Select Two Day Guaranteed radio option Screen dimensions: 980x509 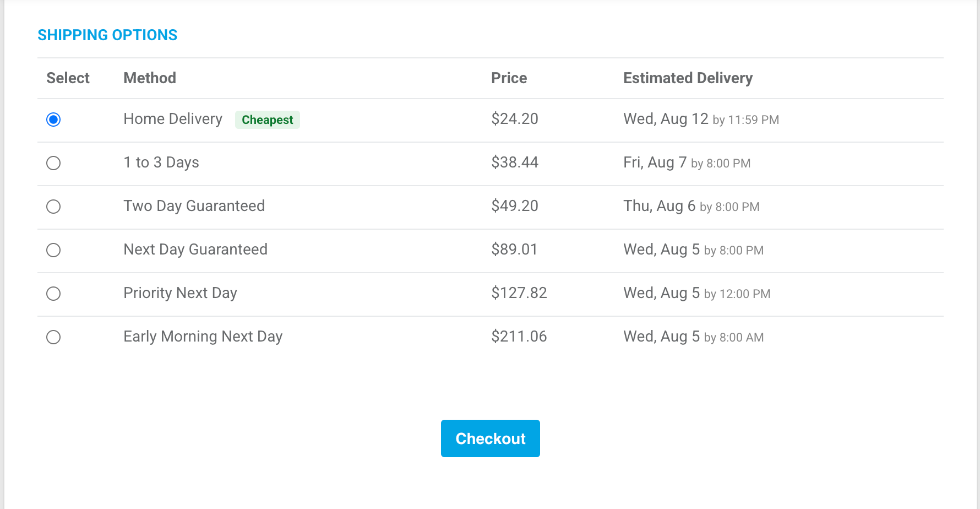(x=53, y=207)
